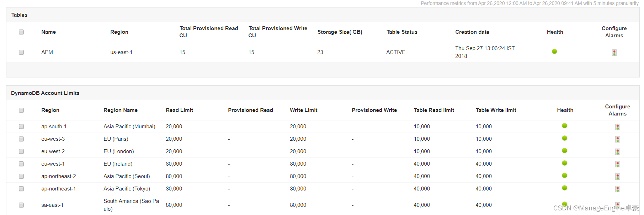This screenshot has height=215, width=644.
Task: Open the APM table name link
Action: click(47, 52)
